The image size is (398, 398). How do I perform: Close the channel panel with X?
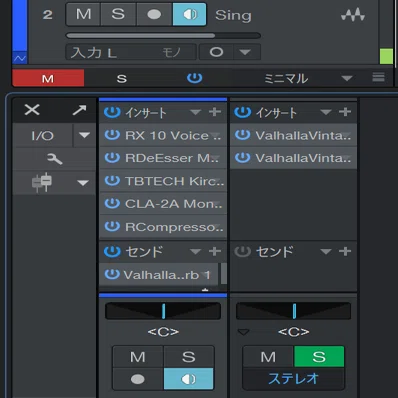(32, 110)
